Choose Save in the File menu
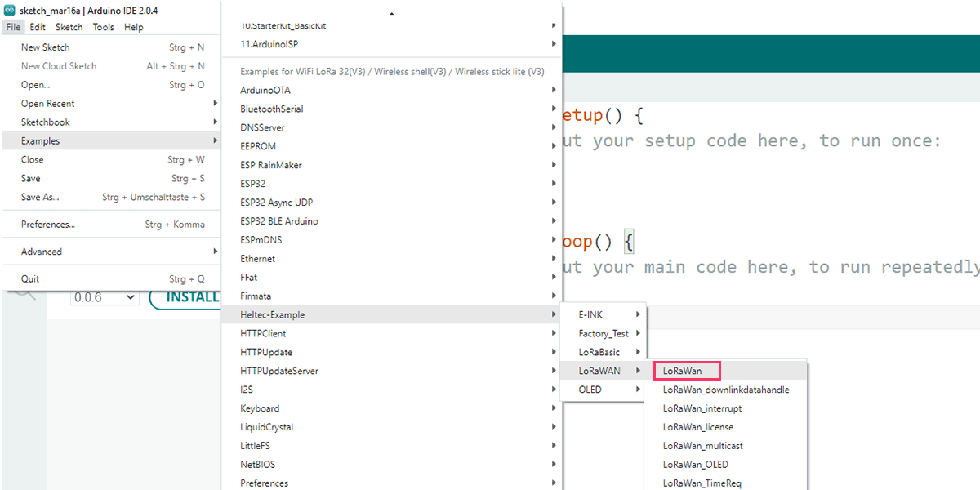980x490 pixels. [x=111, y=178]
